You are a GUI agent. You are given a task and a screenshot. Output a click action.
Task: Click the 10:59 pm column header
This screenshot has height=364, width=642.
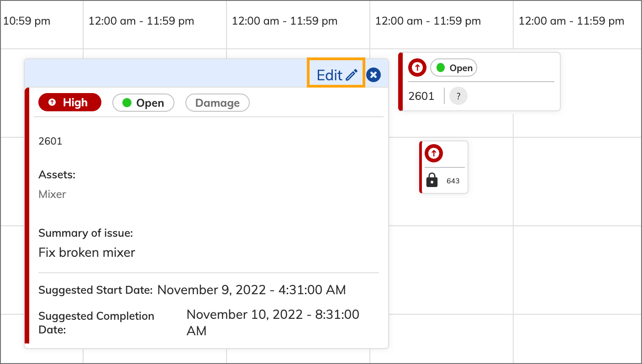(x=26, y=21)
